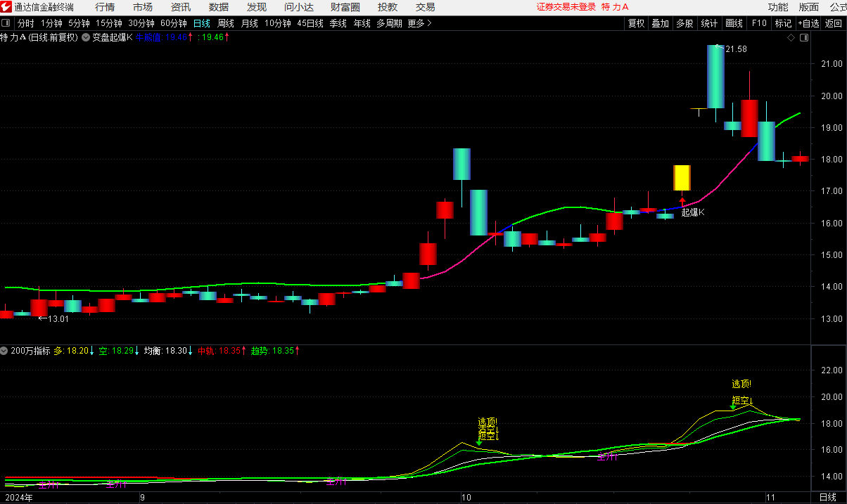Open the 数据 menu

(219, 7)
